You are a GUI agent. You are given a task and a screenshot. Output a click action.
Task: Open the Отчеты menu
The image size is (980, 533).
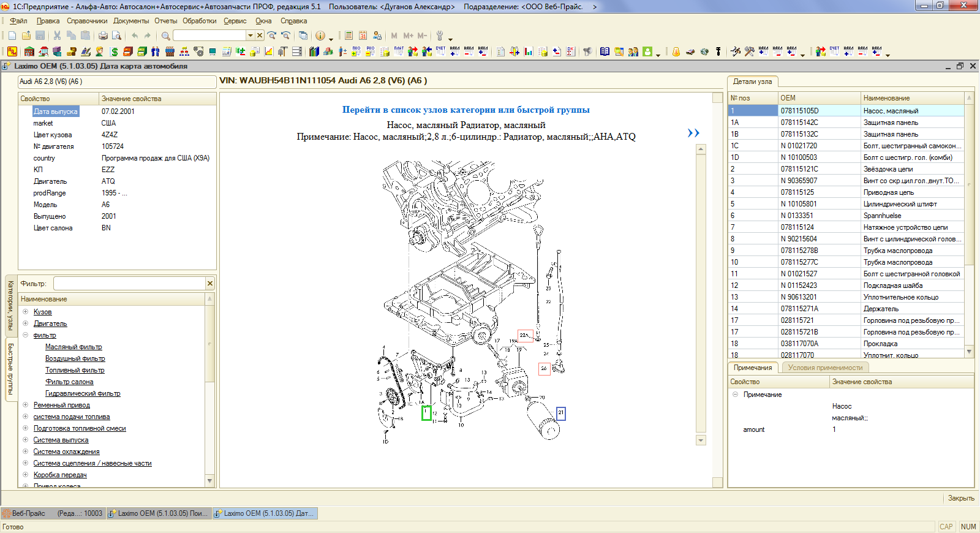click(165, 21)
